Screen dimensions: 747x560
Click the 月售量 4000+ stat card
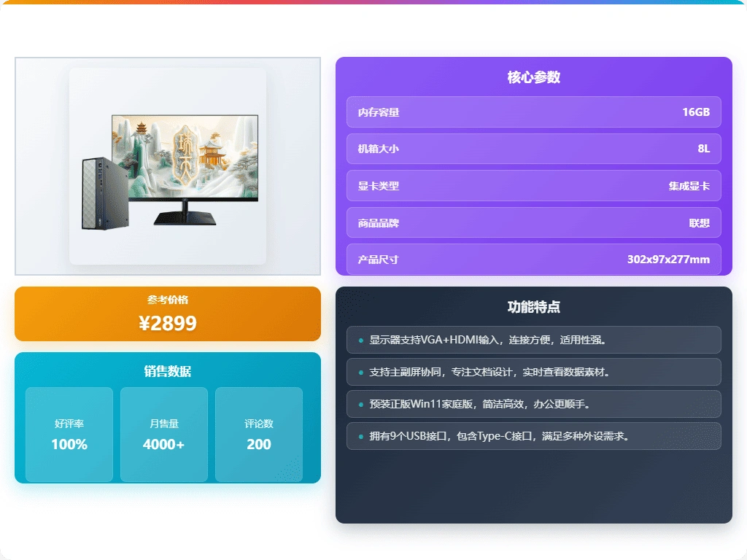click(x=163, y=434)
